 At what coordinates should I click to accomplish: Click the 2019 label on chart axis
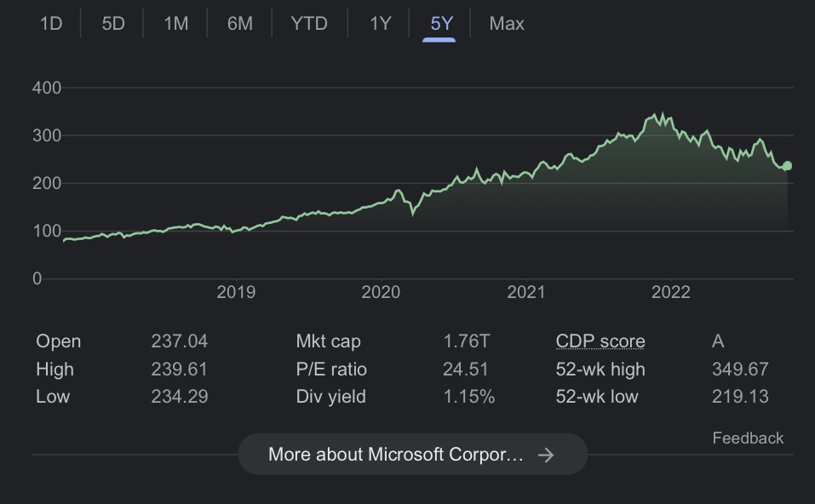coord(236,293)
